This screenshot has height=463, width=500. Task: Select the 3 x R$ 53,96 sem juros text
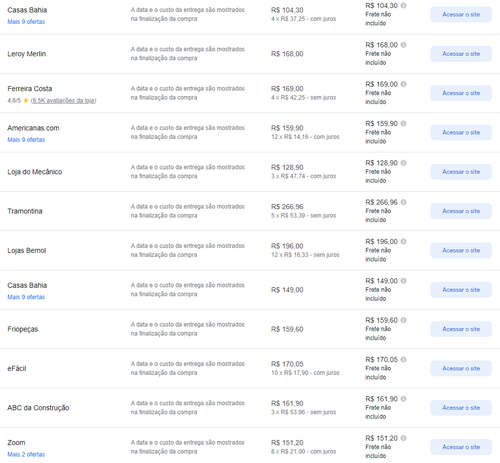303,412
